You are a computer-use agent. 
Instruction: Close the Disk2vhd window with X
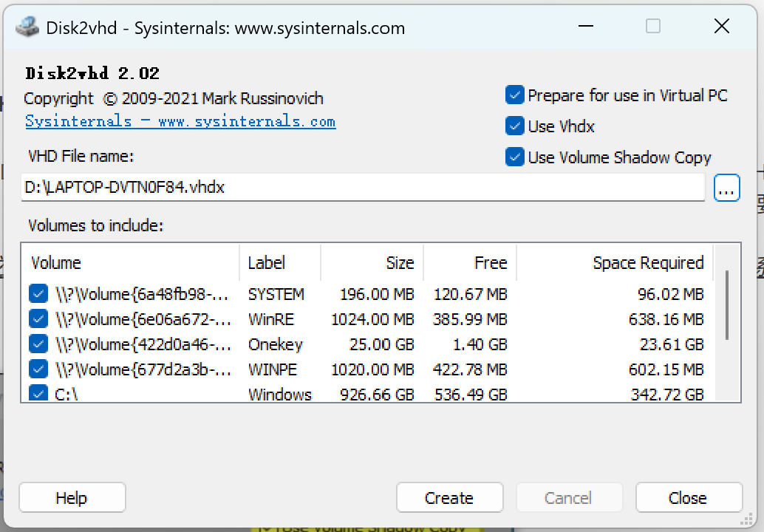coord(722,26)
